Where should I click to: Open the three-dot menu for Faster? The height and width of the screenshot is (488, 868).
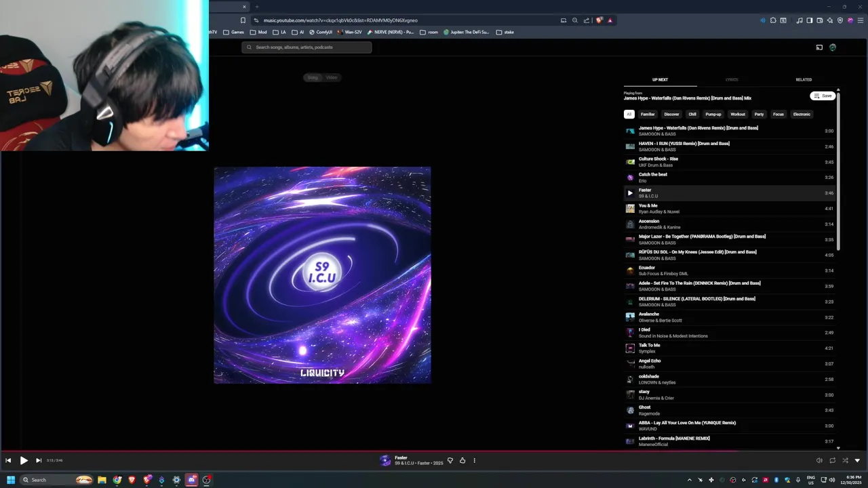(x=475, y=460)
